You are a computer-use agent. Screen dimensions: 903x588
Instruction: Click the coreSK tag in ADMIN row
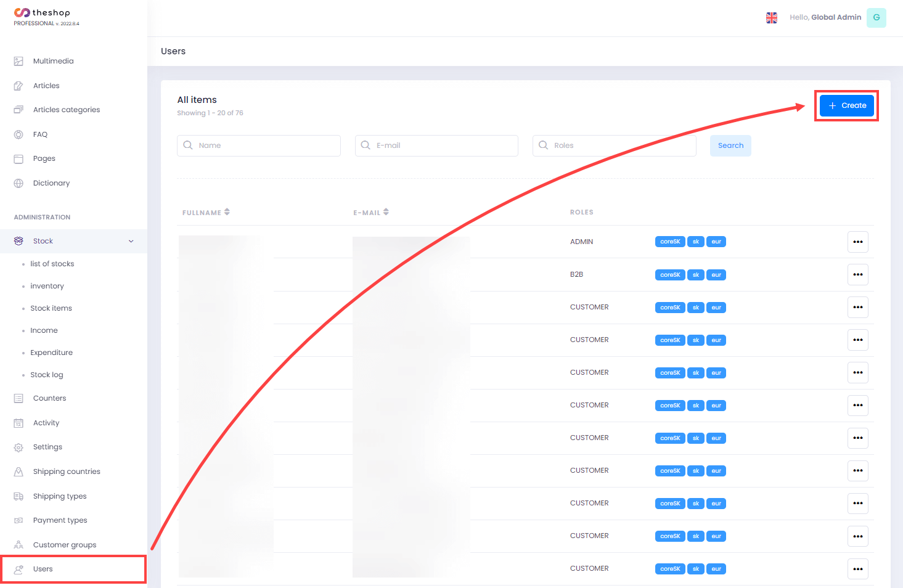click(670, 242)
